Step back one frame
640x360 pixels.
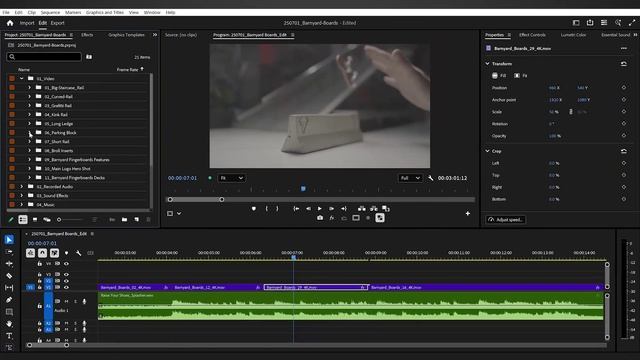click(308, 209)
